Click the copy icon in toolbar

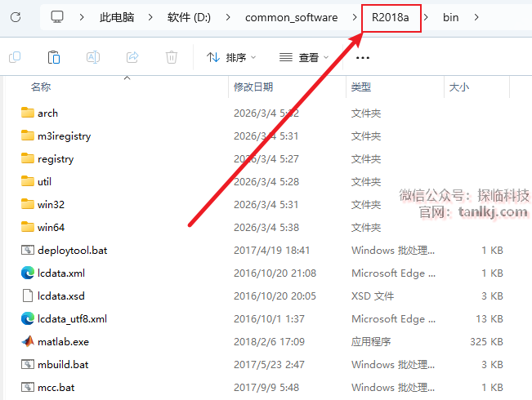15,57
